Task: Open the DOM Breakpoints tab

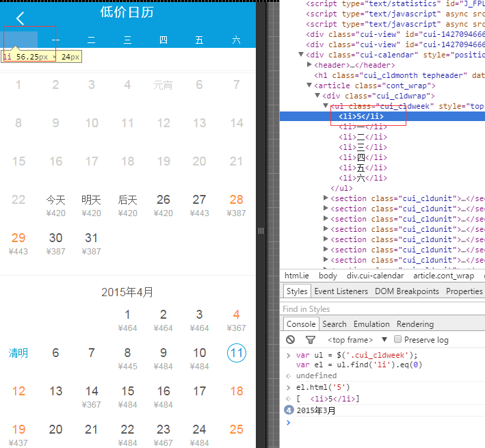Action: click(407, 291)
